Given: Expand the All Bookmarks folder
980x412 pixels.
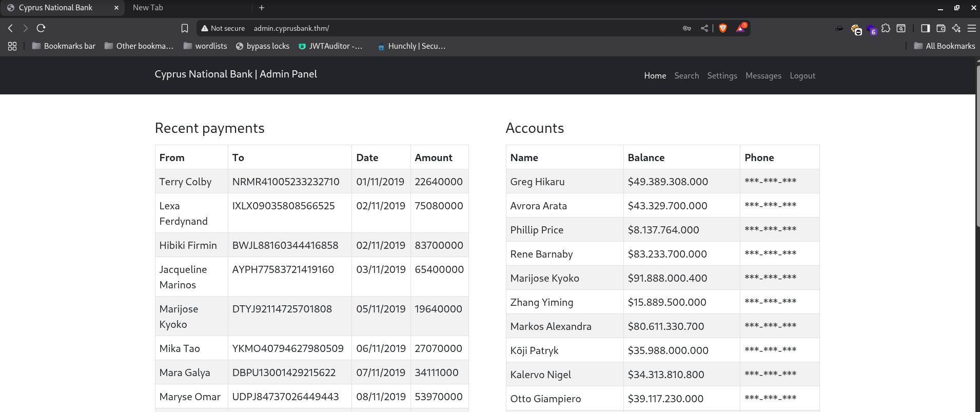Looking at the screenshot, I should (x=945, y=46).
